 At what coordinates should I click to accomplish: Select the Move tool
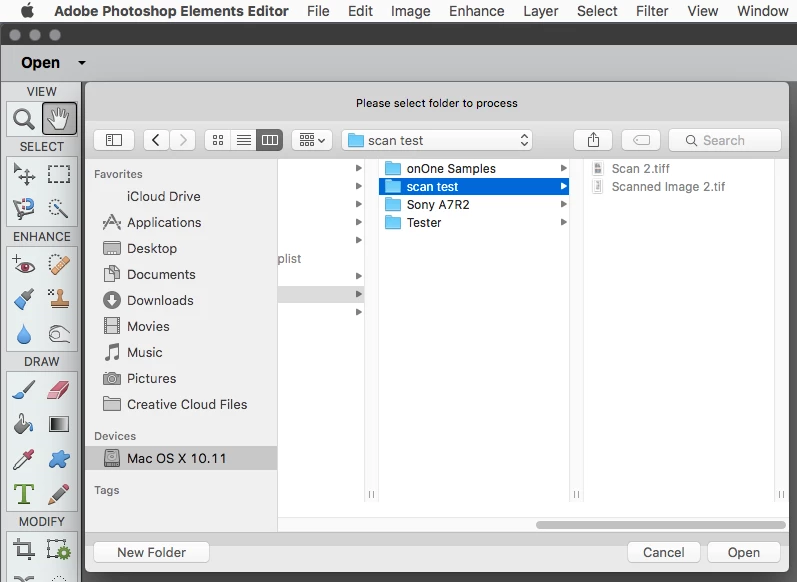tap(24, 174)
